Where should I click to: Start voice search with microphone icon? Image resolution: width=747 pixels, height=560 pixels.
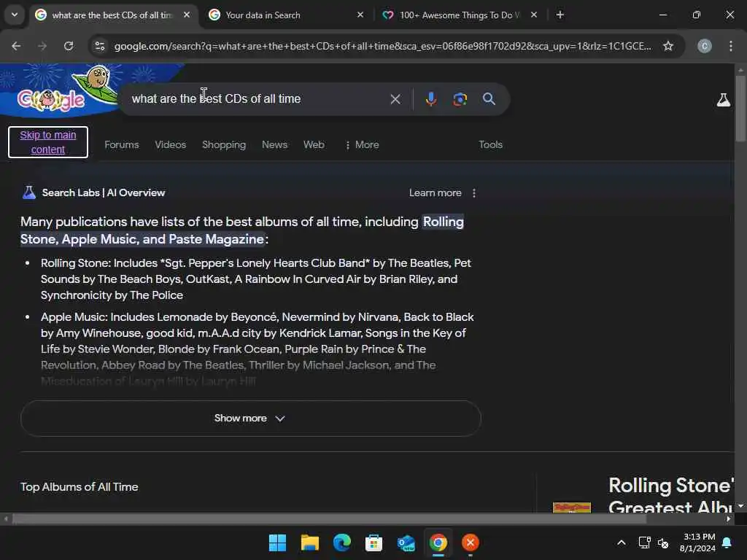point(430,99)
